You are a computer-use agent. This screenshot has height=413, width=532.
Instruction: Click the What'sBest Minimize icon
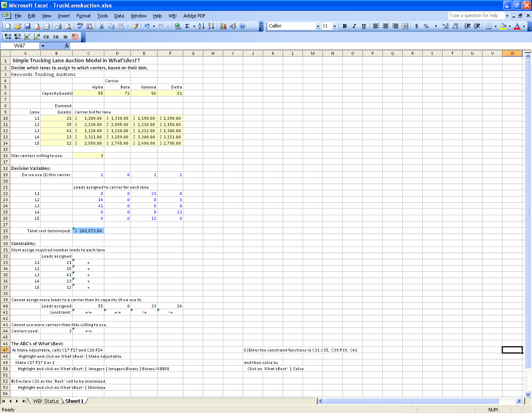[x=27, y=37]
